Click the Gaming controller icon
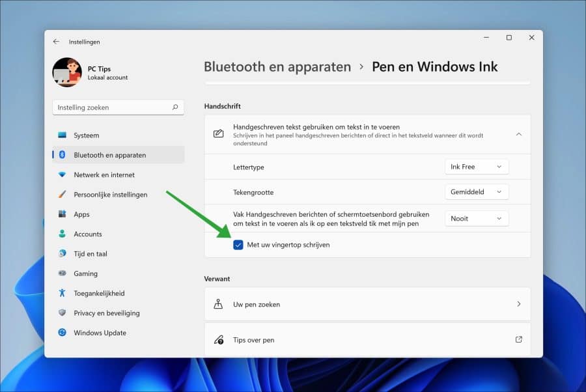586x392 pixels. click(x=62, y=273)
